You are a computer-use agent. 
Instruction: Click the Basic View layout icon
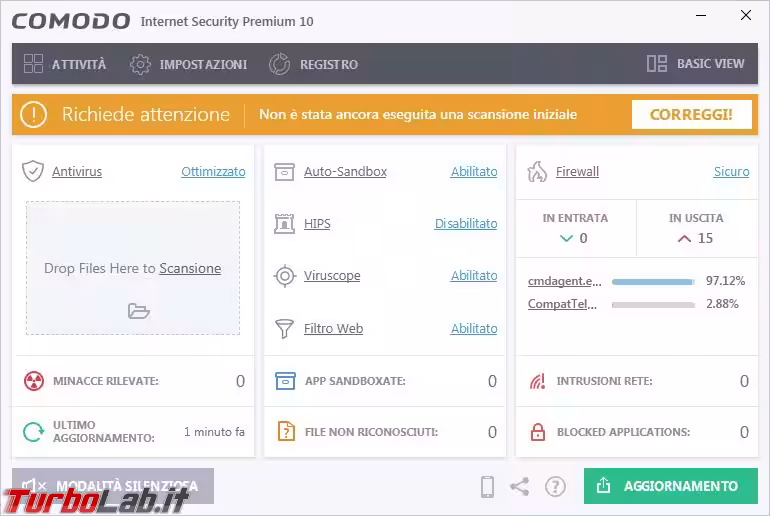point(657,64)
